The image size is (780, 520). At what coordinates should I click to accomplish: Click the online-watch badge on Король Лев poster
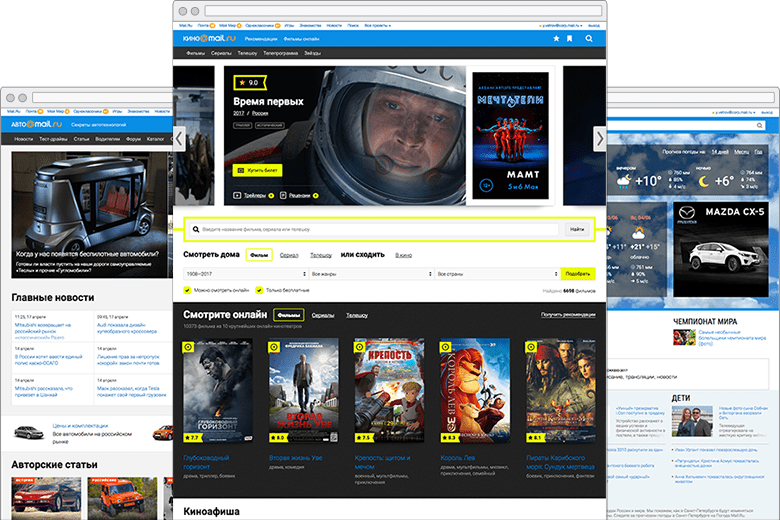point(445,347)
